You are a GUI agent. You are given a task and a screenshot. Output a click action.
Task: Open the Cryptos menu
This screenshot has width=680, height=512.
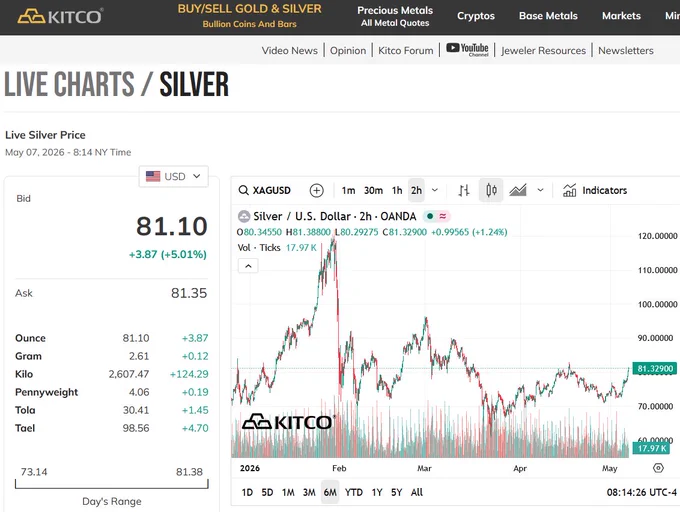[x=476, y=16]
